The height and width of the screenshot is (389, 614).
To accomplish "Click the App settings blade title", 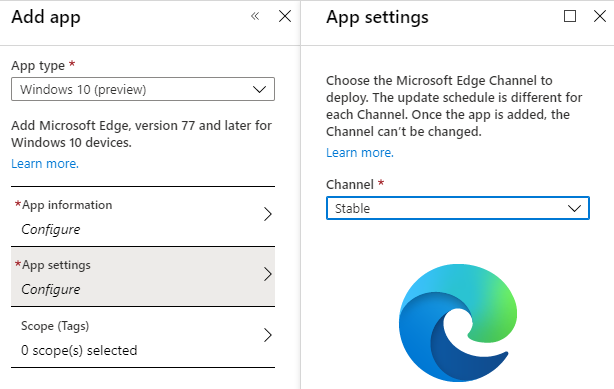I will [377, 17].
